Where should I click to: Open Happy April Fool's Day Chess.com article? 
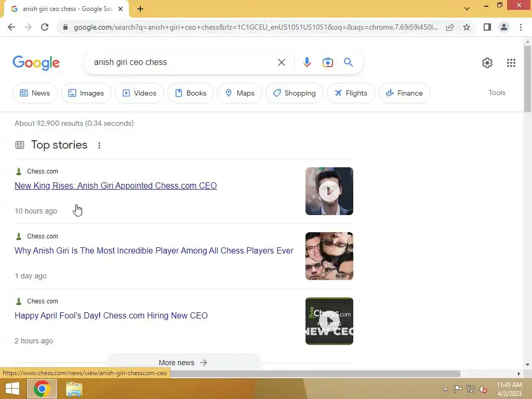tap(111, 315)
